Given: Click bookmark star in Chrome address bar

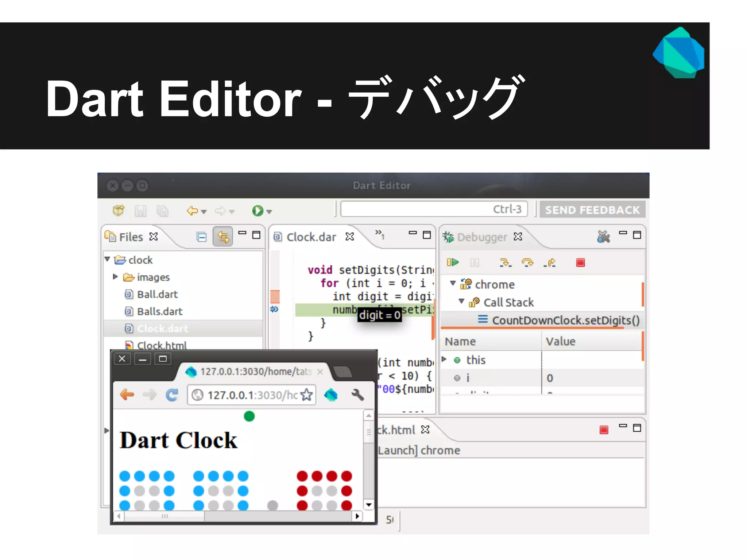Looking at the screenshot, I should [307, 394].
